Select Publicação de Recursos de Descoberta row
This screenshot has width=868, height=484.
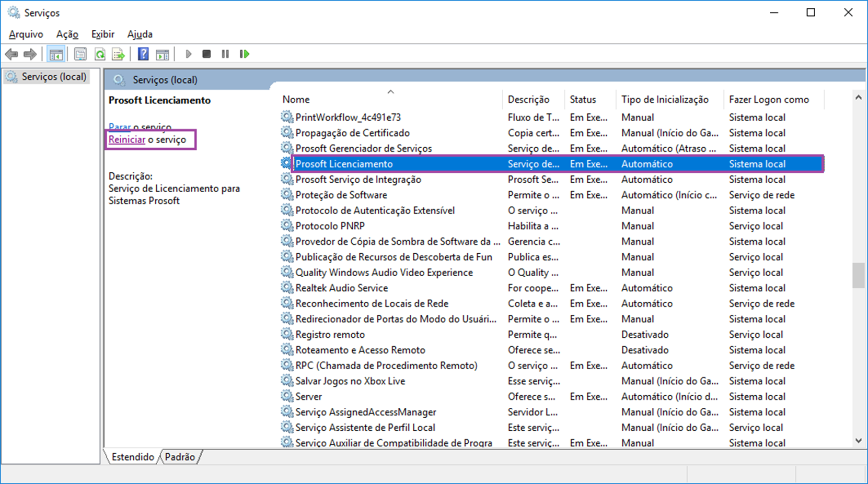click(x=552, y=257)
